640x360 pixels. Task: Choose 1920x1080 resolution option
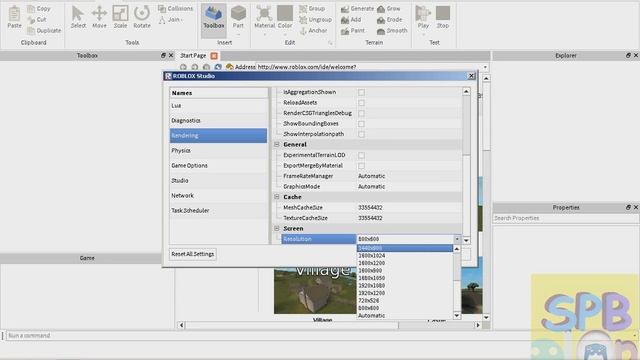click(405, 286)
